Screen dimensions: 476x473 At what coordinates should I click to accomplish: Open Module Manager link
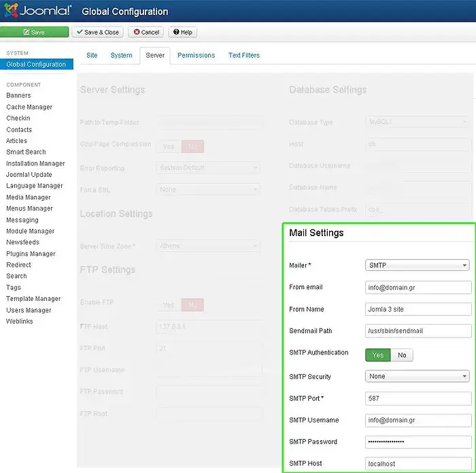[31, 231]
